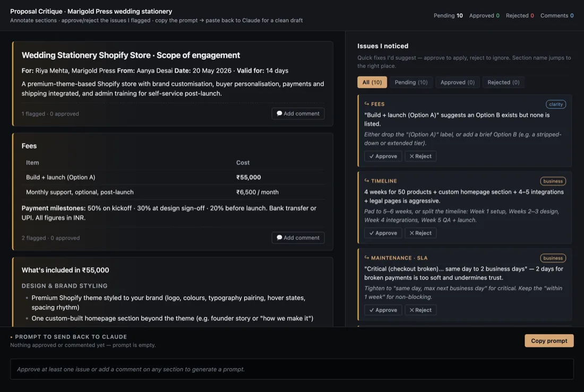Reject the MAINTENANCE · SLA issue
The height and width of the screenshot is (392, 584).
click(420, 310)
